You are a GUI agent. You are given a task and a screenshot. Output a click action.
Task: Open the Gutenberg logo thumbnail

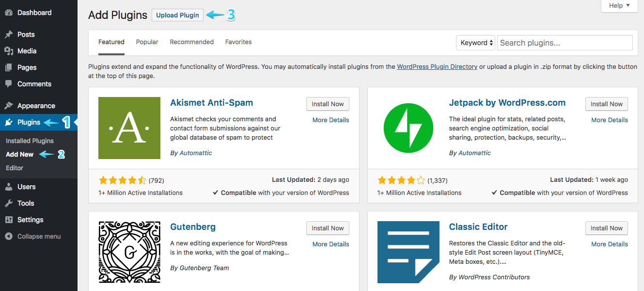click(x=129, y=252)
